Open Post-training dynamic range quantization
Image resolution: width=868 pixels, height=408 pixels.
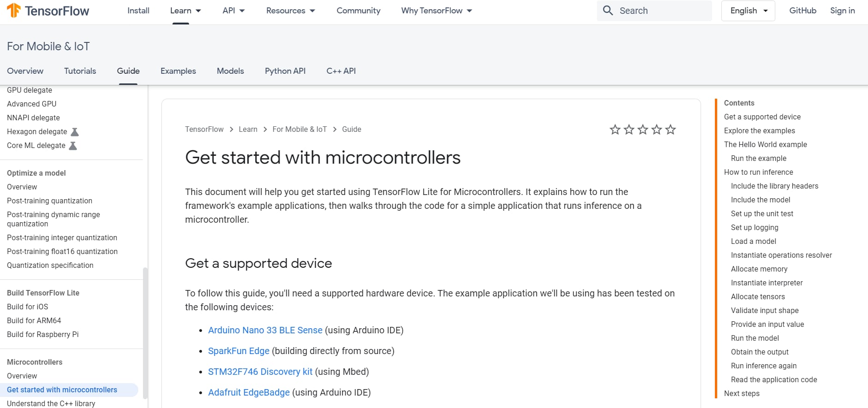pos(54,219)
